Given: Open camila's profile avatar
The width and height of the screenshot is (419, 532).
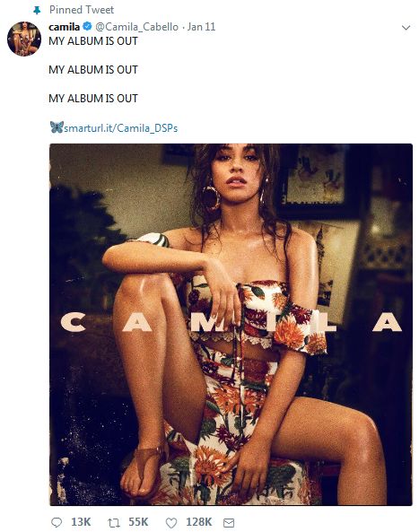Looking at the screenshot, I should tap(24, 39).
